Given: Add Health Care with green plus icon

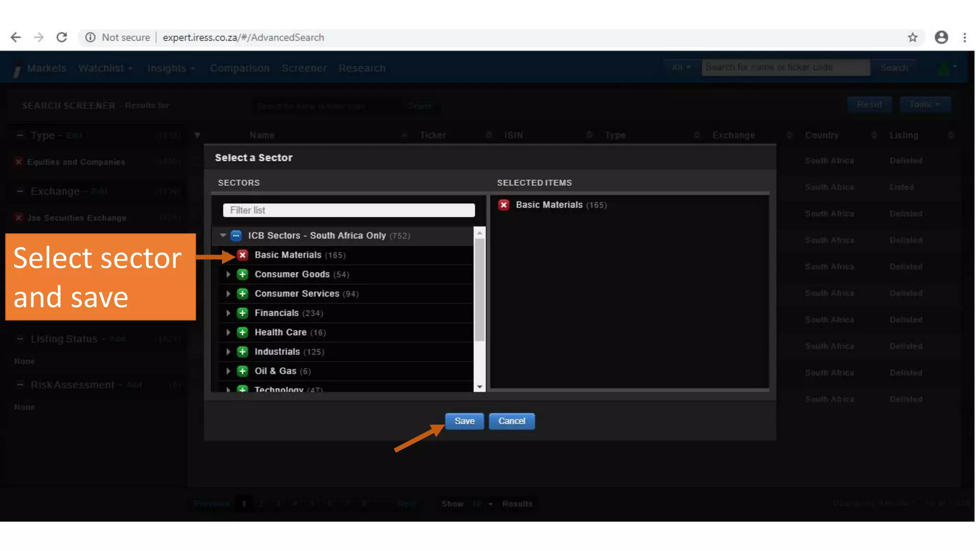Looking at the screenshot, I should 243,332.
